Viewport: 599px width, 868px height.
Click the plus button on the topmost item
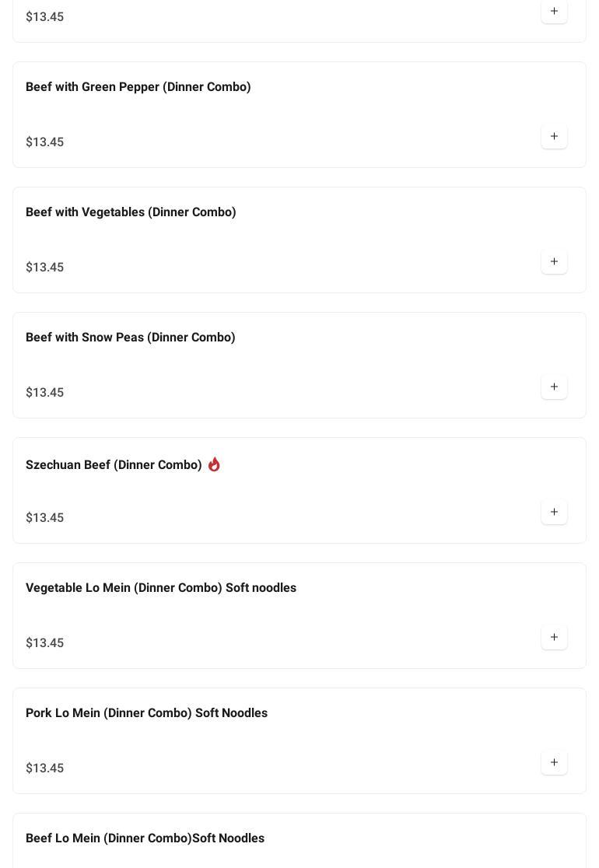[554, 12]
